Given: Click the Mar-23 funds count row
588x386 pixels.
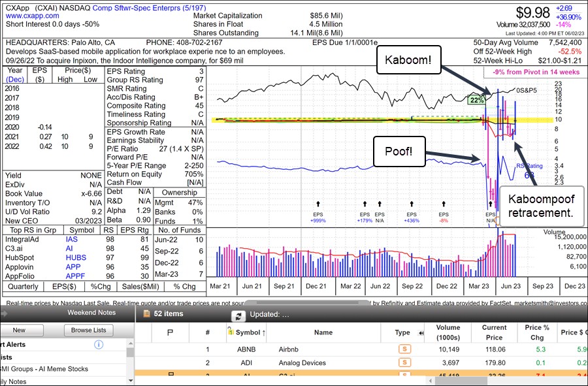Looking at the screenshot, I should (180, 274).
